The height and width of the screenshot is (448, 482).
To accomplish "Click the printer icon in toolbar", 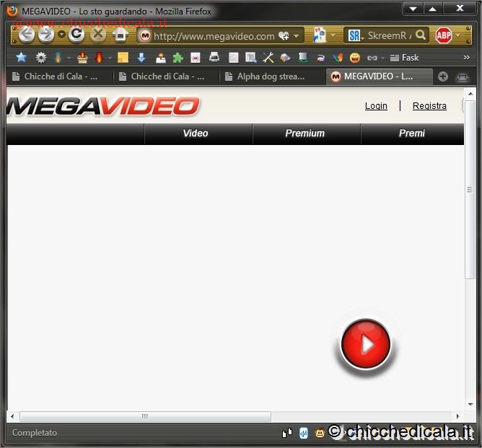I will 214,58.
